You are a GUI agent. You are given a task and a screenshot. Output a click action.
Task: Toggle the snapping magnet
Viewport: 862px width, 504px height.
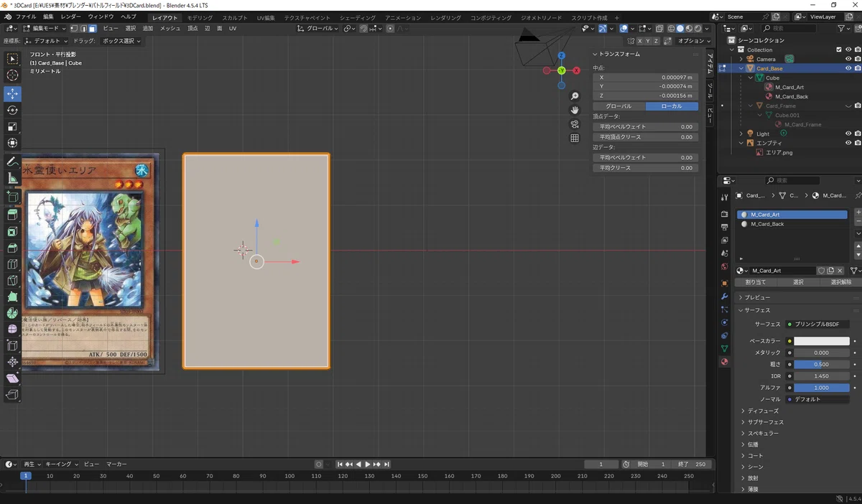coord(364,28)
